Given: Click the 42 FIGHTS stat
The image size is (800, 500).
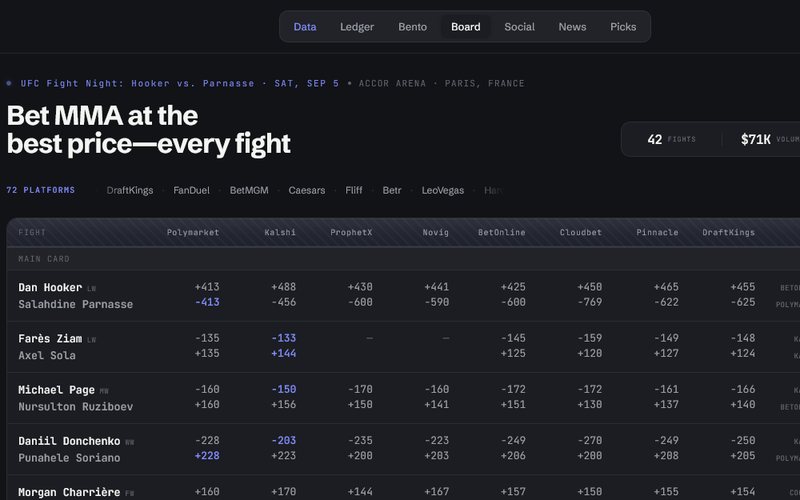Looking at the screenshot, I should (671, 139).
